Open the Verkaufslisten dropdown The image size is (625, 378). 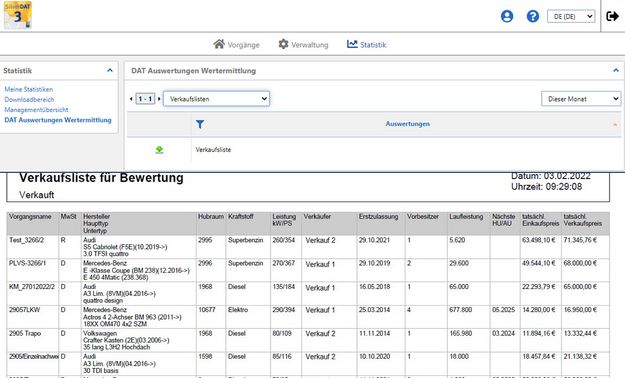[x=216, y=99]
